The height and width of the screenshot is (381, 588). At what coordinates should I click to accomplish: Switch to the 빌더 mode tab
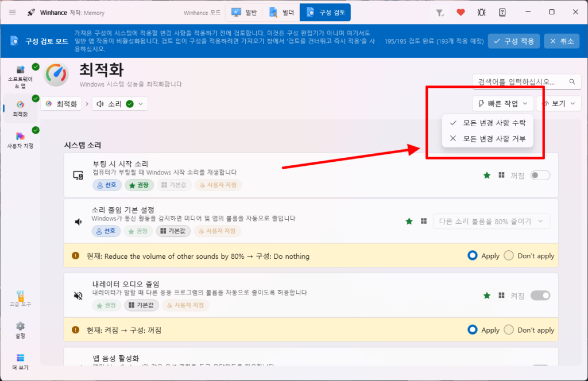281,13
